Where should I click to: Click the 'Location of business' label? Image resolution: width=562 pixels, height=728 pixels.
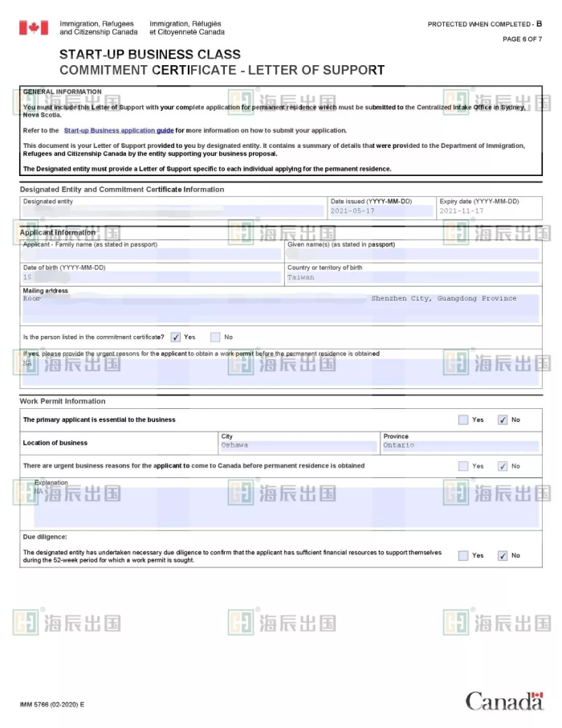(x=55, y=444)
